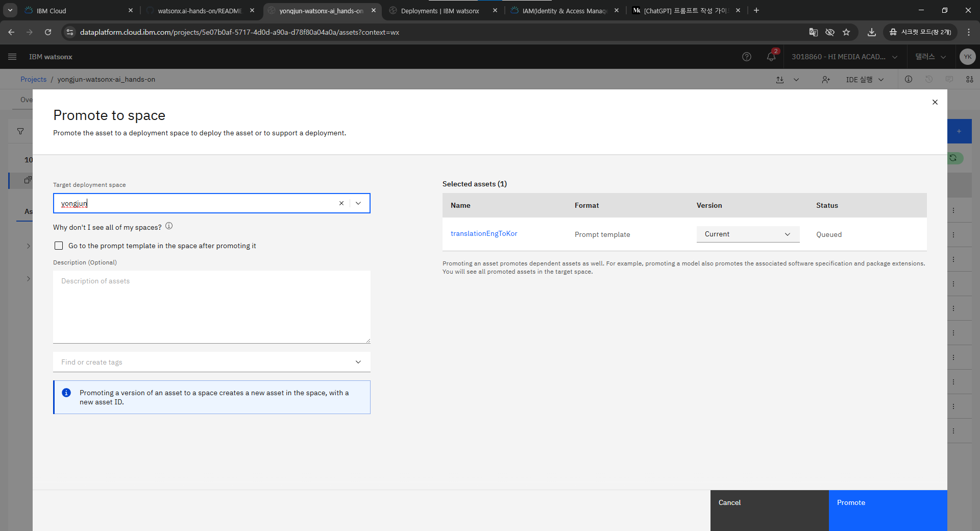This screenshot has height=531, width=980.
Task: Click the filter icon behind the dialog
Action: click(20, 131)
